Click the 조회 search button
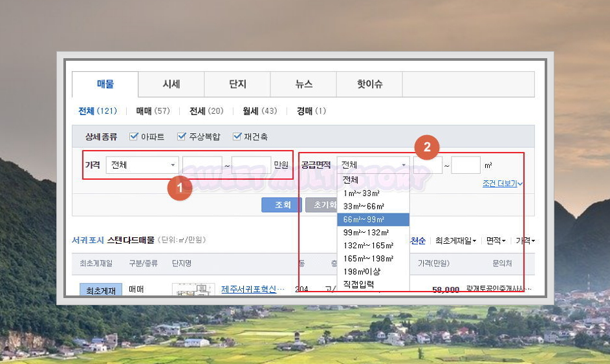Viewport: 610px width, 364px height. click(x=281, y=205)
